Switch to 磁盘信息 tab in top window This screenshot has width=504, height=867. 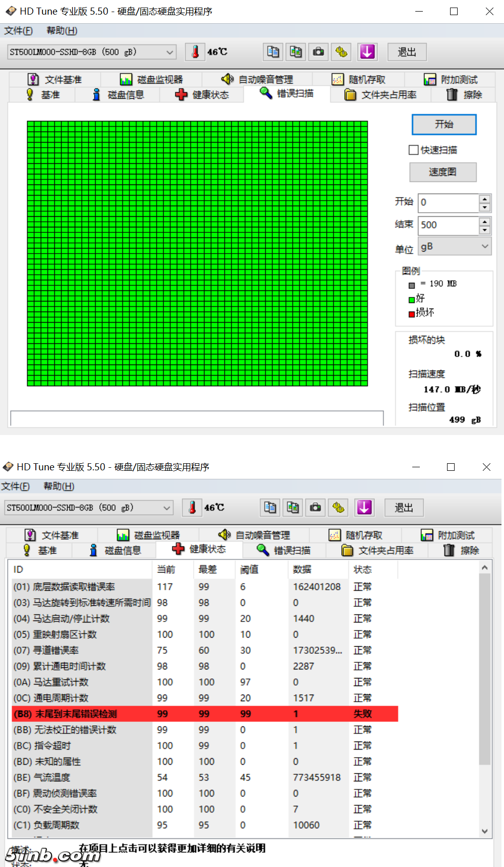118,95
